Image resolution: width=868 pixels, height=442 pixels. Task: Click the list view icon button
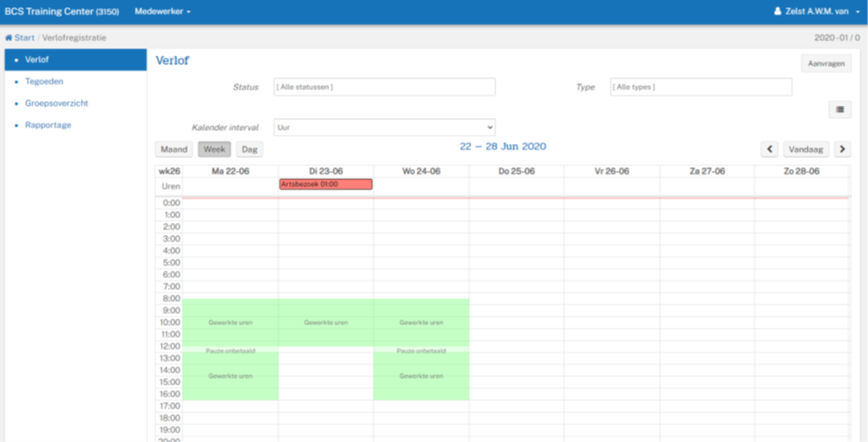839,110
